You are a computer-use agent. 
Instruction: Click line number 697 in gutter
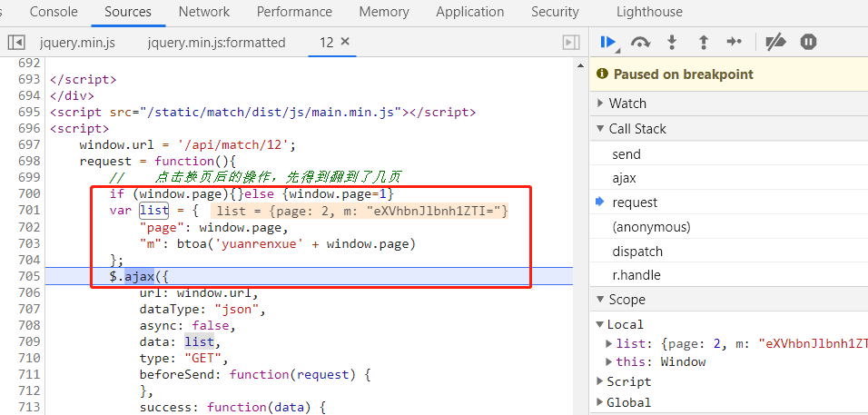29,144
